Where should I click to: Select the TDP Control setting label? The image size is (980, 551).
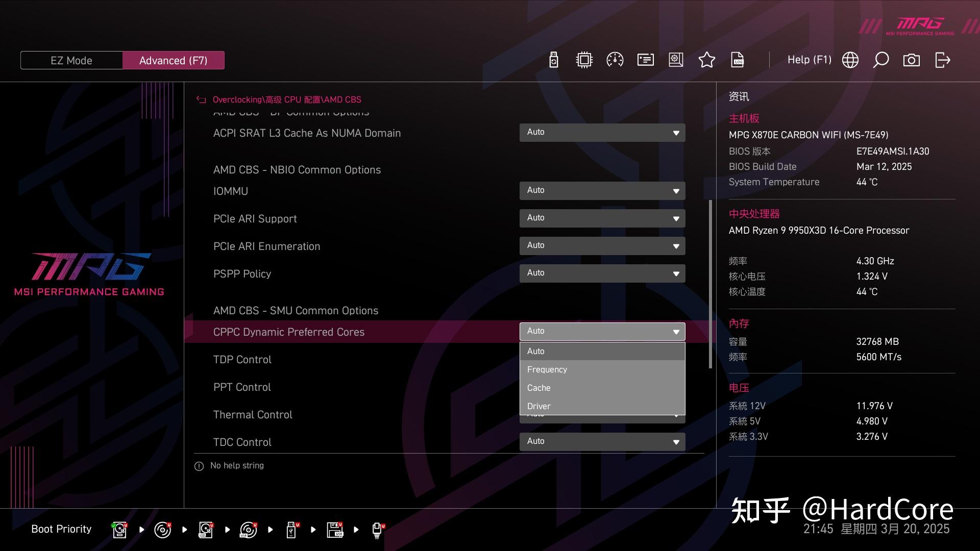(242, 360)
